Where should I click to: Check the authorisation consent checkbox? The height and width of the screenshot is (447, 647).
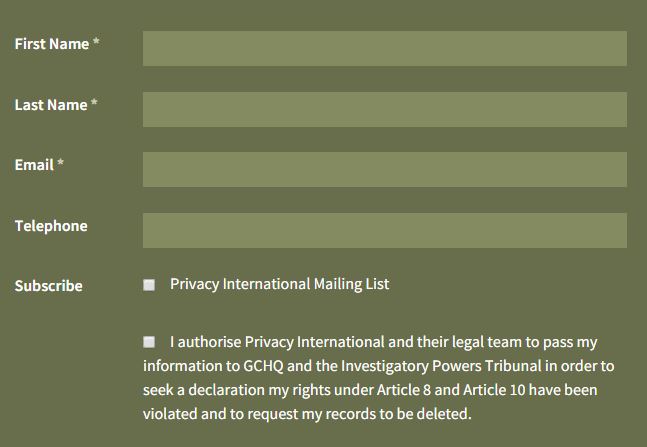(x=149, y=342)
